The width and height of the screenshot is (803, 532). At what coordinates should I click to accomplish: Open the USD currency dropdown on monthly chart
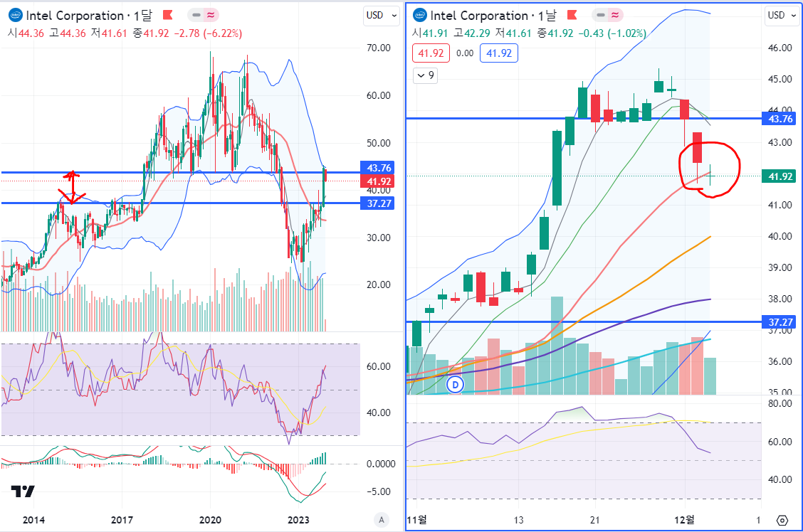[x=382, y=16]
